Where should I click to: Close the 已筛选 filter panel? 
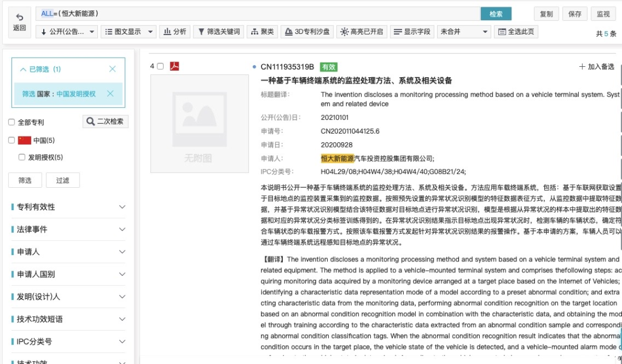point(112,69)
